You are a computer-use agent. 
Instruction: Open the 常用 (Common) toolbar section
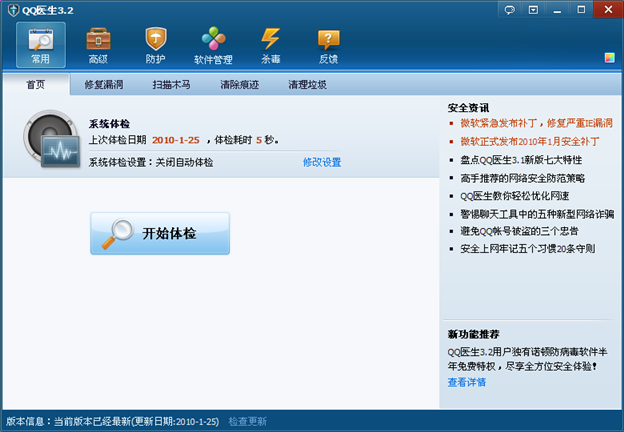click(x=41, y=45)
